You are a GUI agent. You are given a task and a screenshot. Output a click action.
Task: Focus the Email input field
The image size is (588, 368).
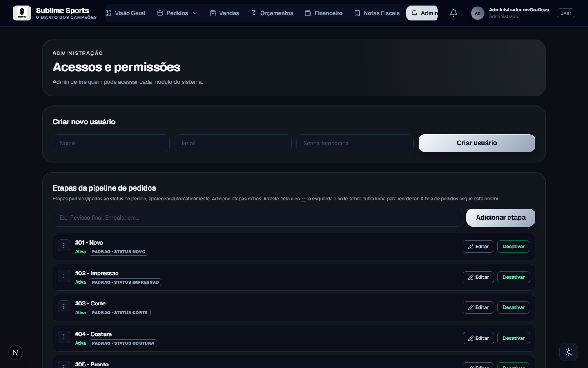click(x=233, y=143)
